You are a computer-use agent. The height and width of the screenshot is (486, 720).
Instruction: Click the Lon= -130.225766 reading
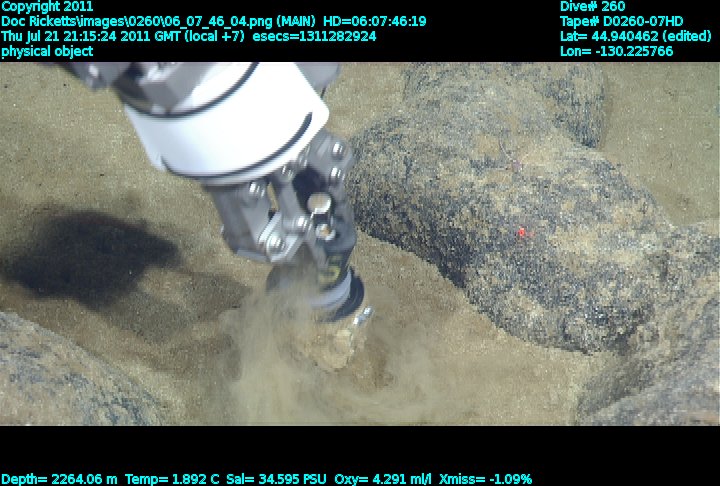click(x=616, y=51)
